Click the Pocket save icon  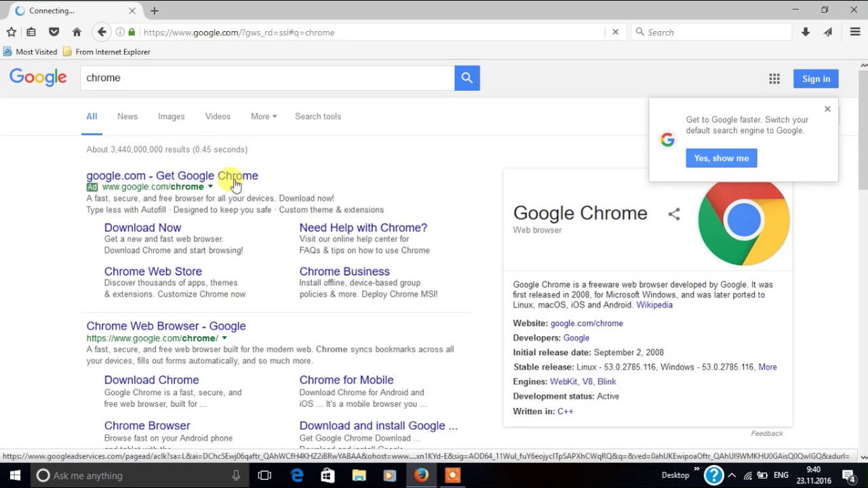[x=54, y=32]
